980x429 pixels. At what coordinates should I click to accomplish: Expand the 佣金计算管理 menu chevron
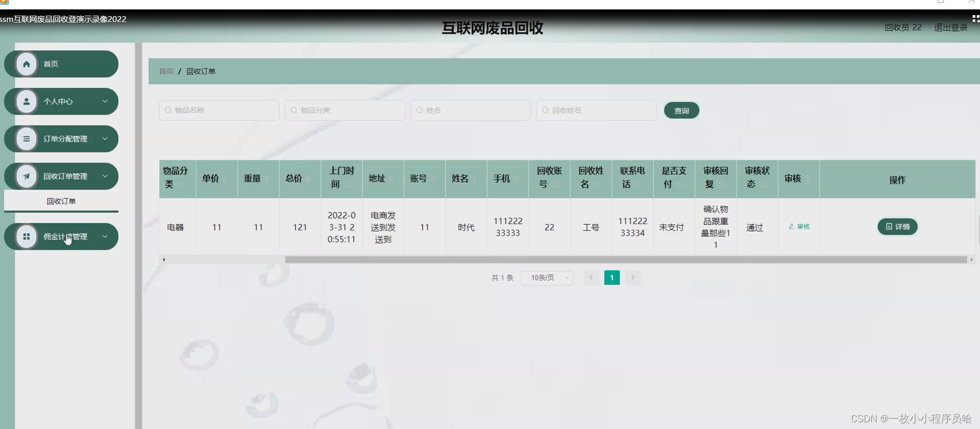click(x=105, y=237)
